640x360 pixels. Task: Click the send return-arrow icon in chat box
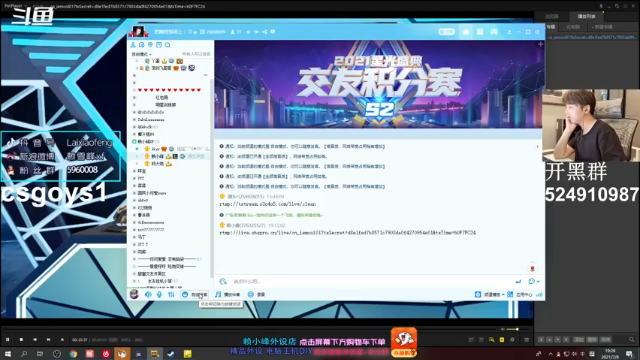tap(518, 281)
